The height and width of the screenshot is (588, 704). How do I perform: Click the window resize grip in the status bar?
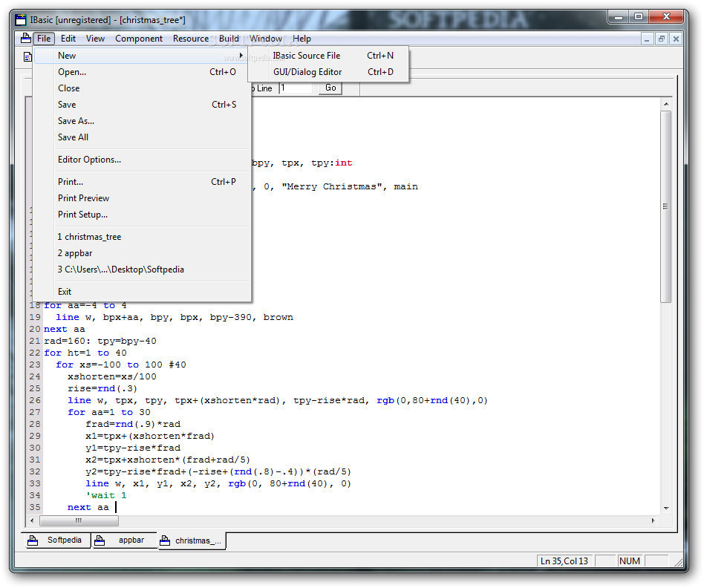pos(678,562)
